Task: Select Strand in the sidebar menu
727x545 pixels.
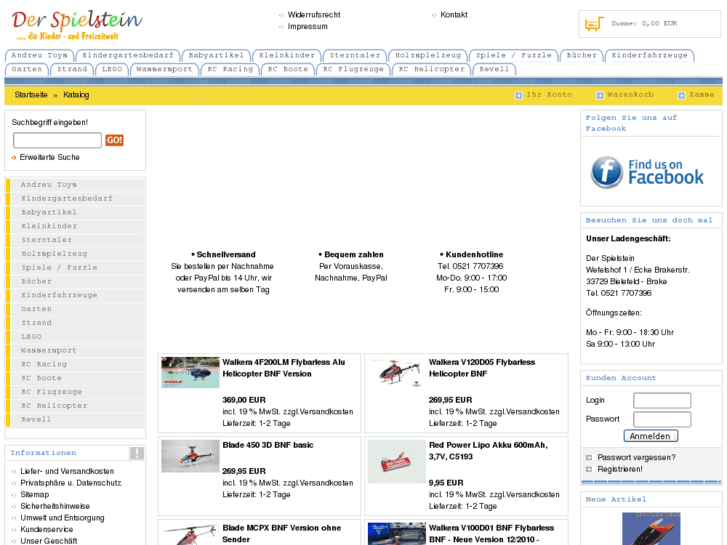Action: [77, 322]
